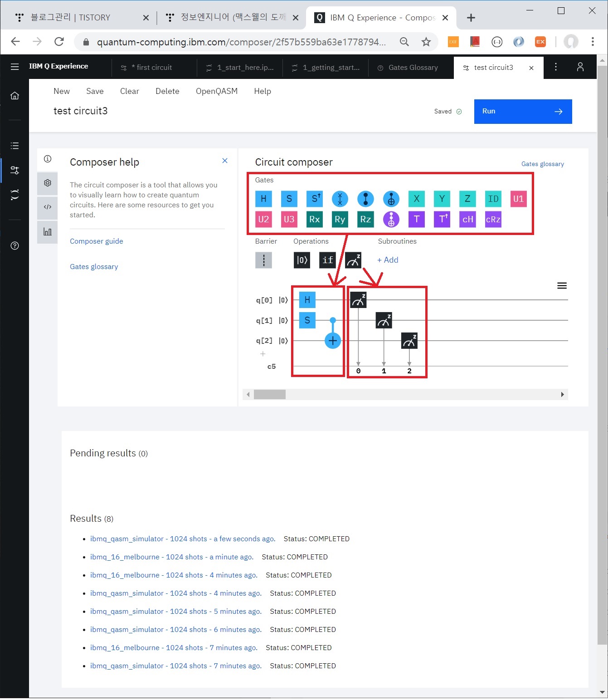Select the T-dagger gate
This screenshot has width=608, height=700.
point(442,220)
